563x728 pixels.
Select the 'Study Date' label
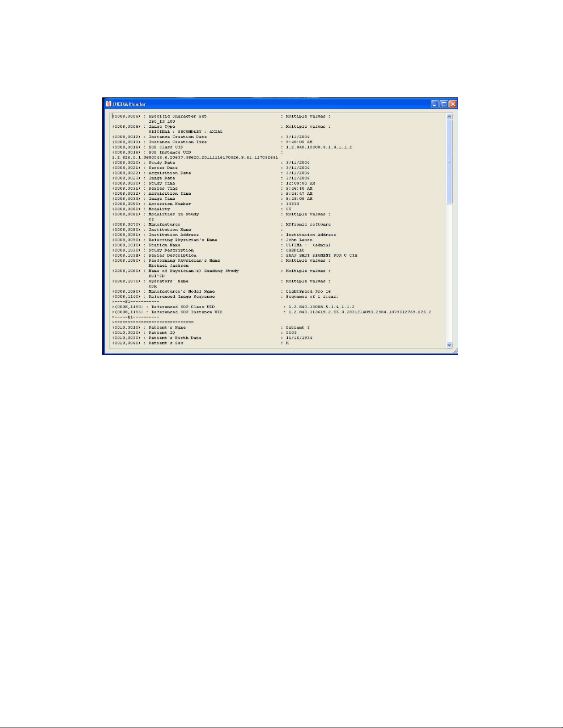tap(162, 163)
